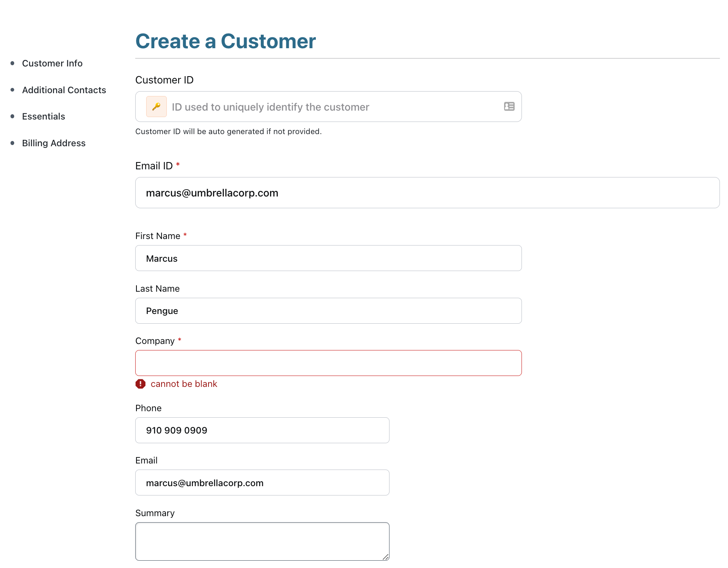This screenshot has height=568, width=728.
Task: Click the lower Email field below Phone
Action: point(262,483)
